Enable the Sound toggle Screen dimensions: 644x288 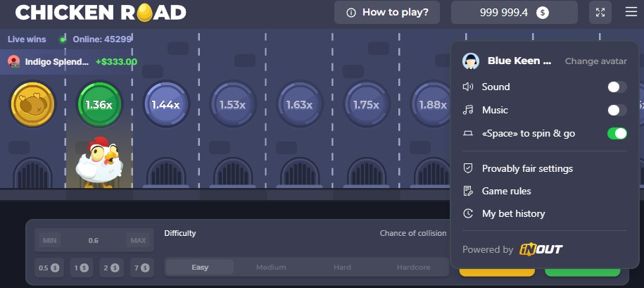click(x=617, y=87)
